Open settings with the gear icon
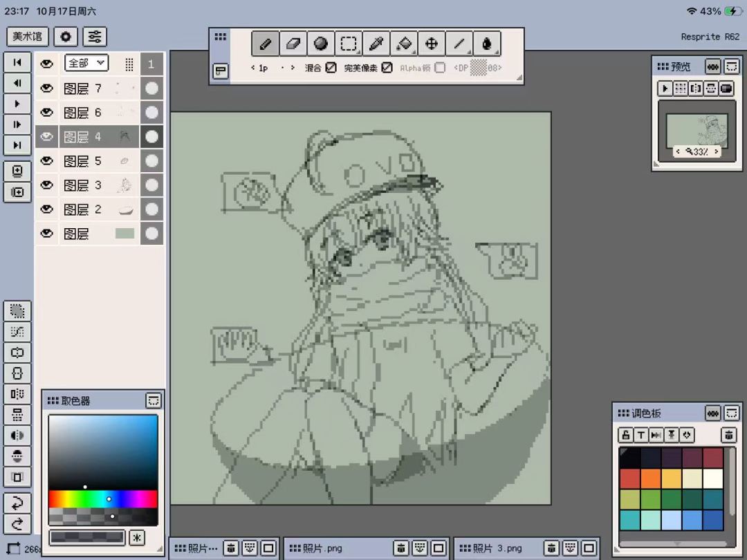Image resolution: width=747 pixels, height=560 pixels. coord(66,37)
